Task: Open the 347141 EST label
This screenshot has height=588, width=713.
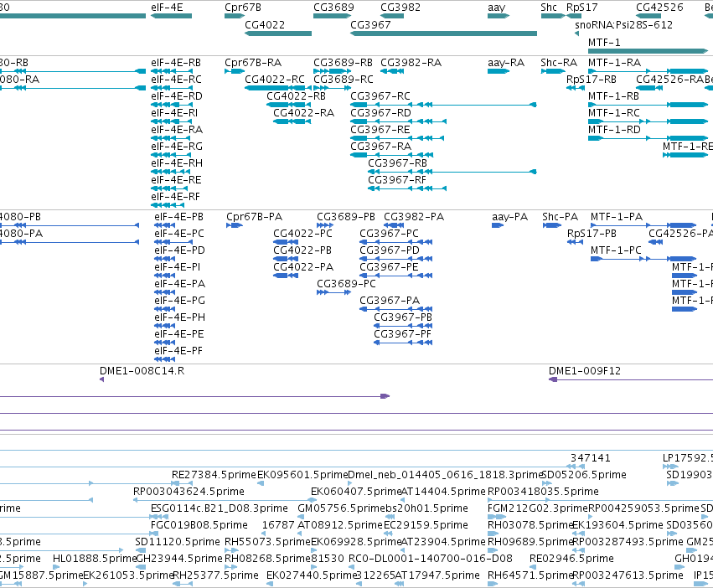Action: click(590, 458)
